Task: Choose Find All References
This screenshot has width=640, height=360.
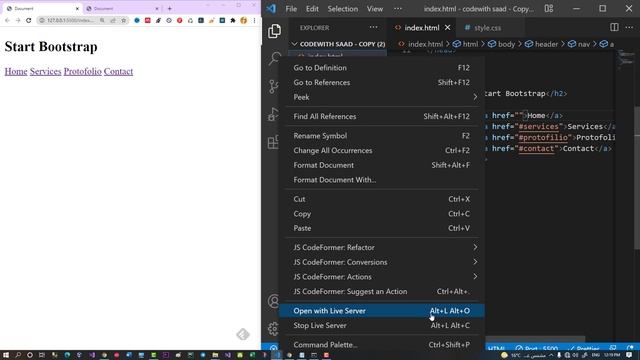Action: 382,116
